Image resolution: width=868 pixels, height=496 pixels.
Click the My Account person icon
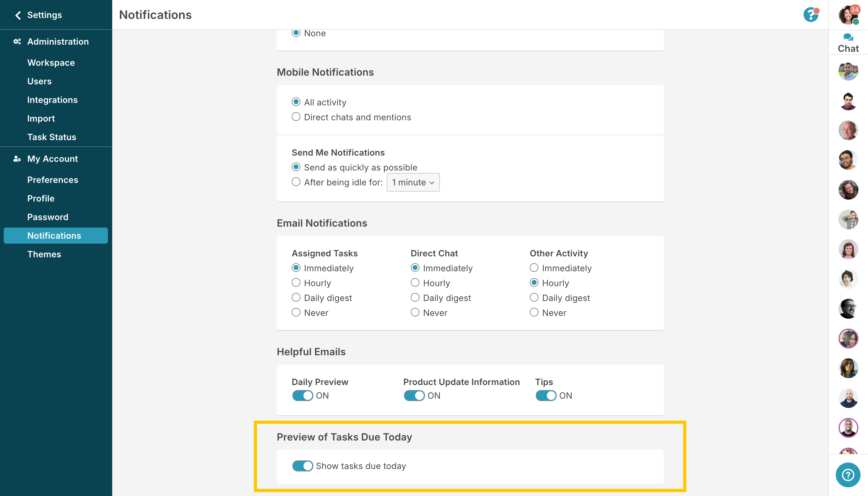pos(17,159)
